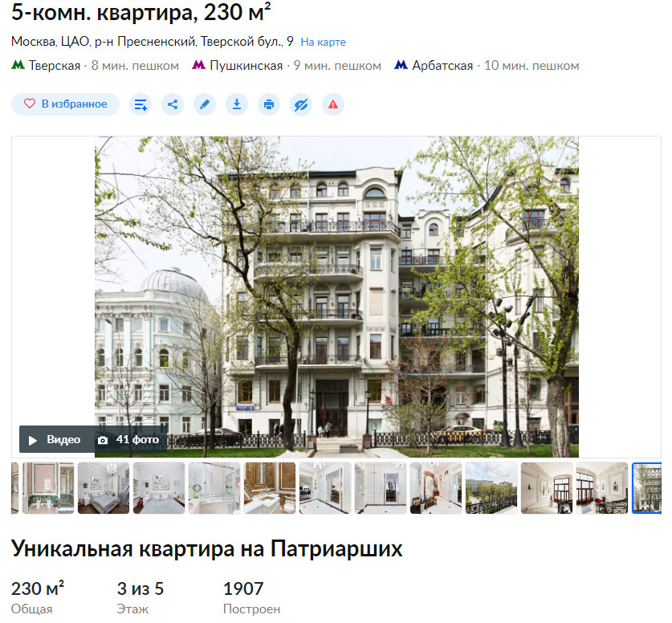Click the print icon
672x623 pixels.
269,104
